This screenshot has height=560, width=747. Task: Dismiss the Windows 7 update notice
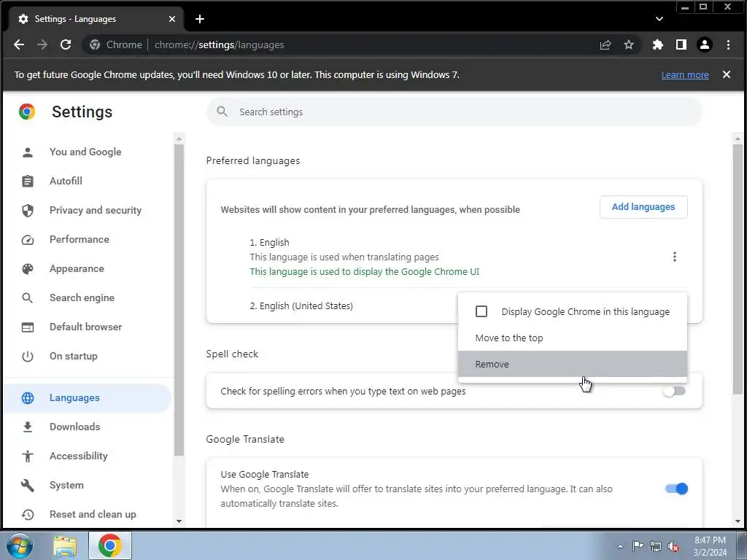(727, 74)
